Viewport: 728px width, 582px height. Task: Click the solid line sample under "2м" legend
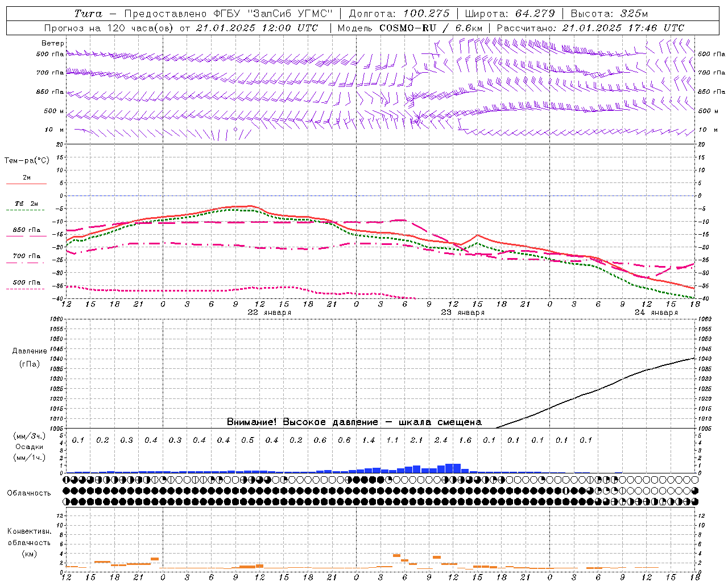(26, 184)
